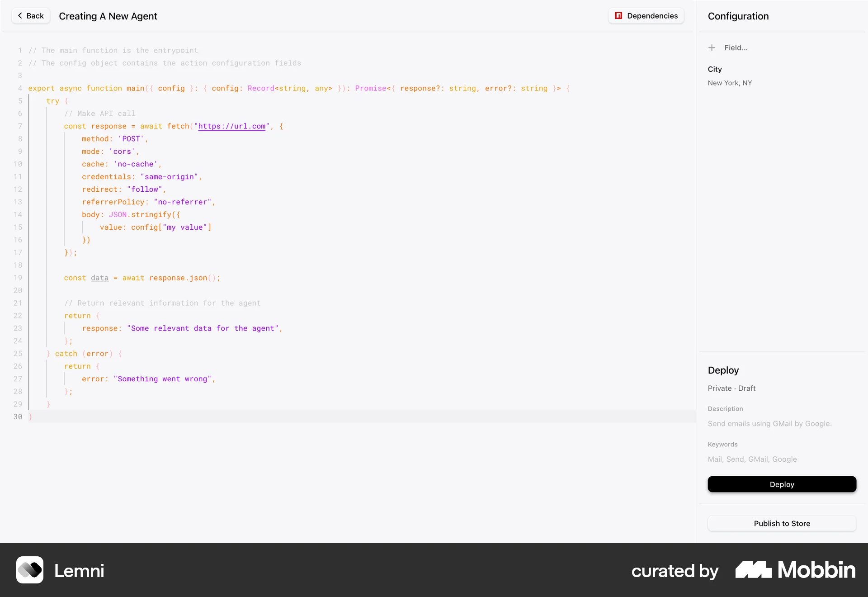Click the Configuration panel heading
This screenshot has height=597, width=868.
(x=738, y=16)
